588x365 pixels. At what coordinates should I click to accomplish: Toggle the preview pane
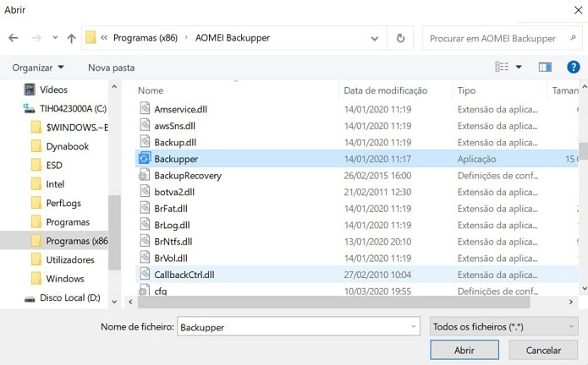coord(545,67)
